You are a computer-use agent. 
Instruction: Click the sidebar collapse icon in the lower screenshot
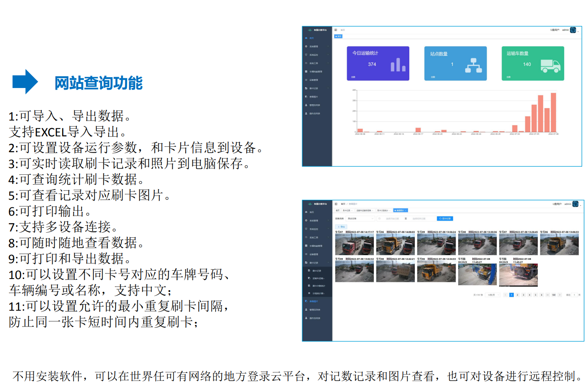click(x=336, y=204)
